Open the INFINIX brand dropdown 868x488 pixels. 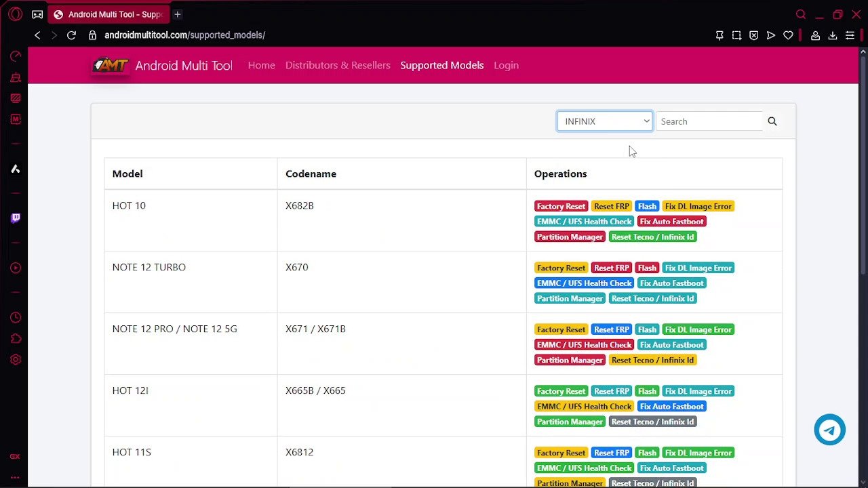click(x=605, y=121)
